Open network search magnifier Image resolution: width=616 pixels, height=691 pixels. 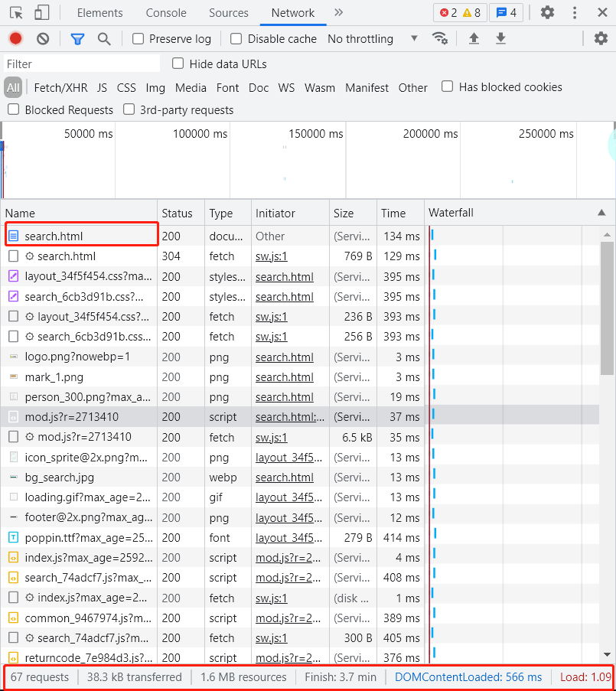click(104, 39)
